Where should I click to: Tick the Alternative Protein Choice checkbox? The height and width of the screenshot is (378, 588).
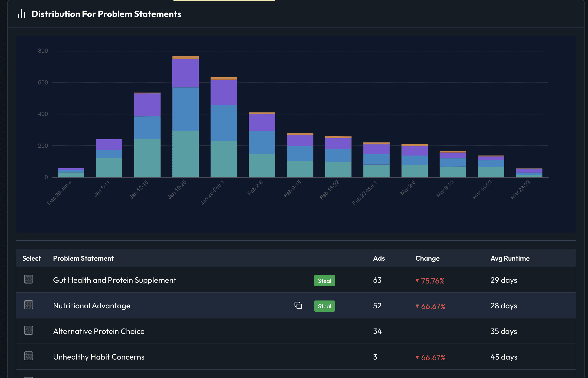[29, 331]
